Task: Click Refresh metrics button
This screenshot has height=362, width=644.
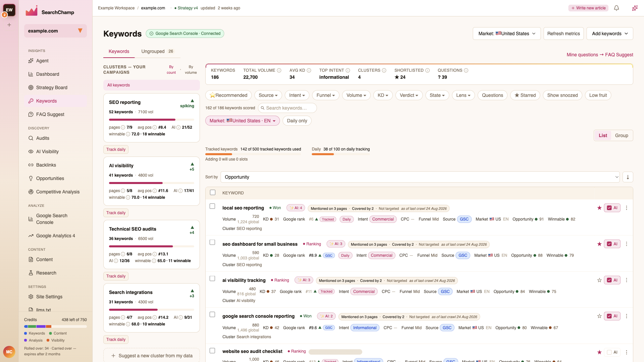Action: point(563,34)
